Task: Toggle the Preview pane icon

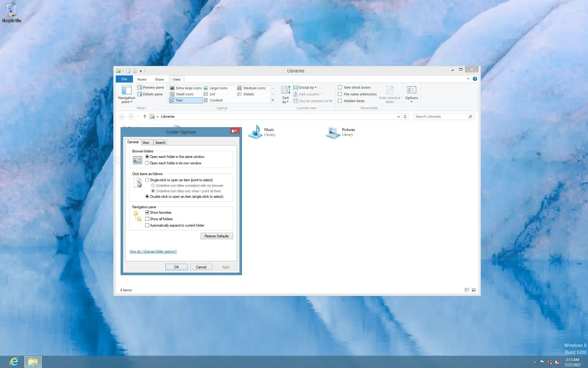Action: 140,87
